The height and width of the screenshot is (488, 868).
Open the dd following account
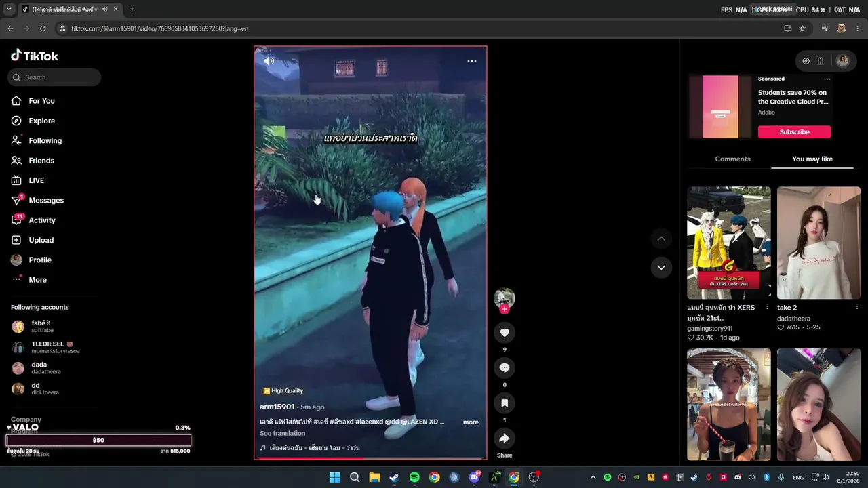[35, 389]
